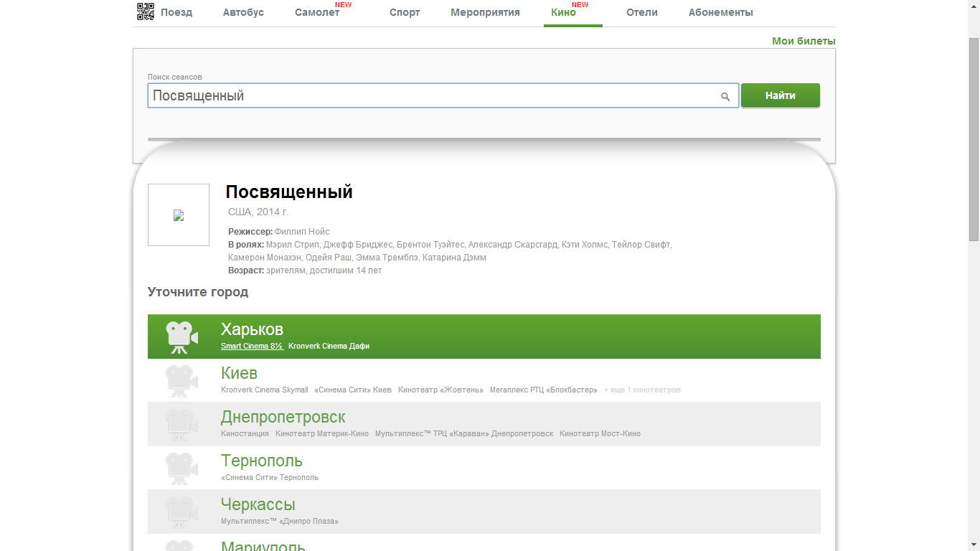980x551 pixels.
Task: Choose Smart Cinema 8½ in Харьков
Action: pos(252,346)
